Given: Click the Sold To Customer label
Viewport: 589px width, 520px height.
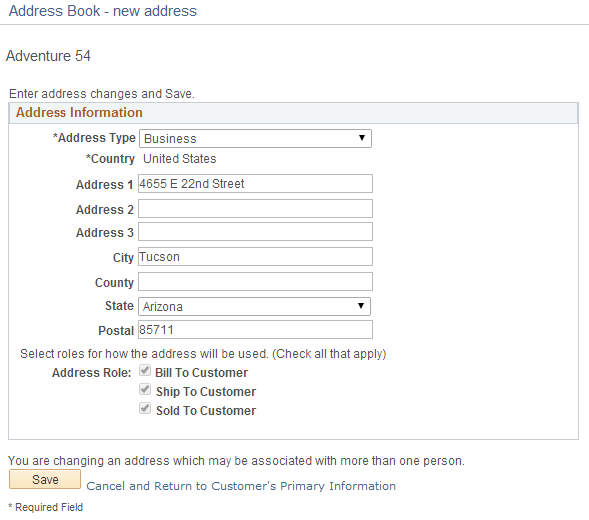Looking at the screenshot, I should click(x=206, y=411).
